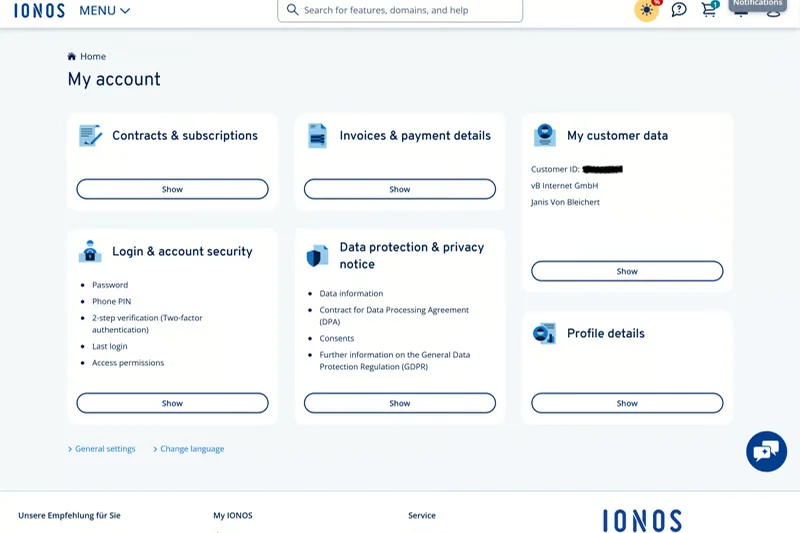800x533 pixels.
Task: Click the My customer data avatar icon
Action: pos(544,135)
